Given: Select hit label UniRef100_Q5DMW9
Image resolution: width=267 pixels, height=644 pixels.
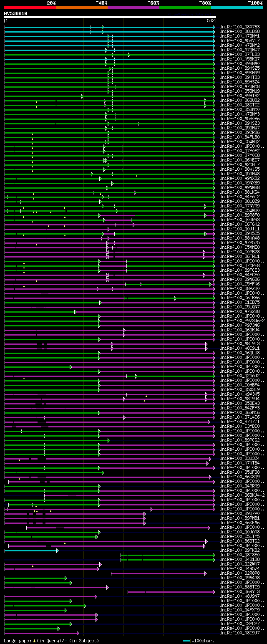Looking at the screenshot, I should click(x=239, y=91).
